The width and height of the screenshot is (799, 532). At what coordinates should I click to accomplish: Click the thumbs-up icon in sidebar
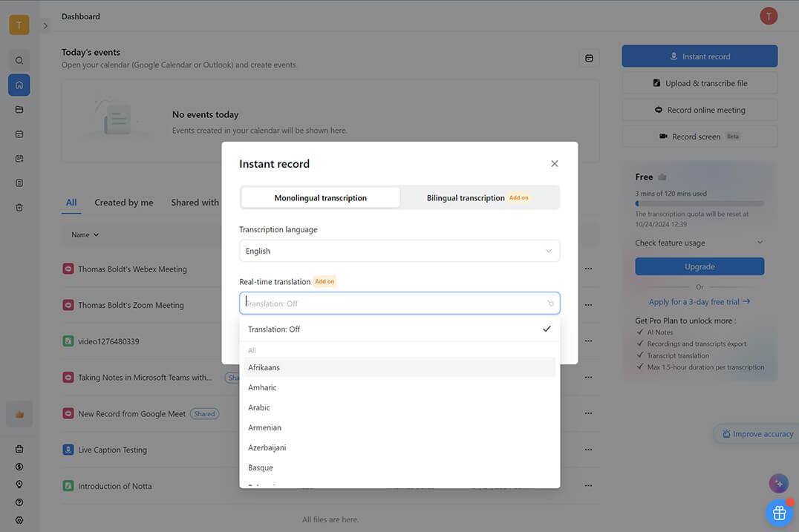tap(19, 415)
